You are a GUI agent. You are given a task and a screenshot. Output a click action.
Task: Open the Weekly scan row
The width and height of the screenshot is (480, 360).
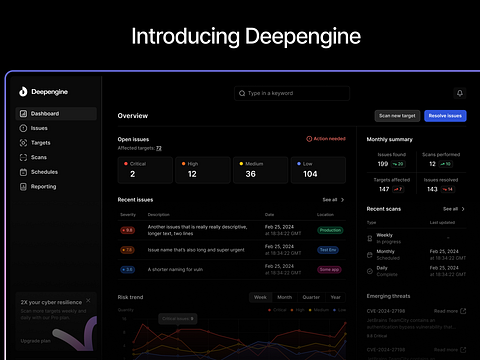416,238
